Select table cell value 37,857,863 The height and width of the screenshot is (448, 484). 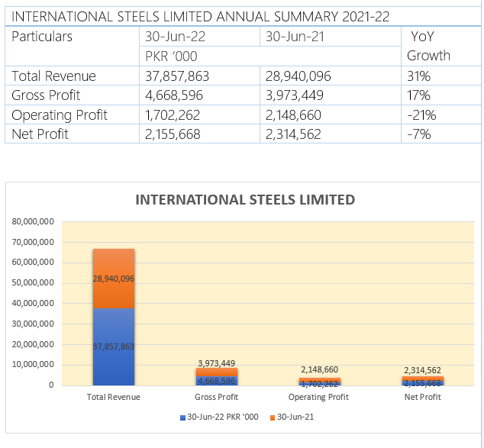pos(177,76)
